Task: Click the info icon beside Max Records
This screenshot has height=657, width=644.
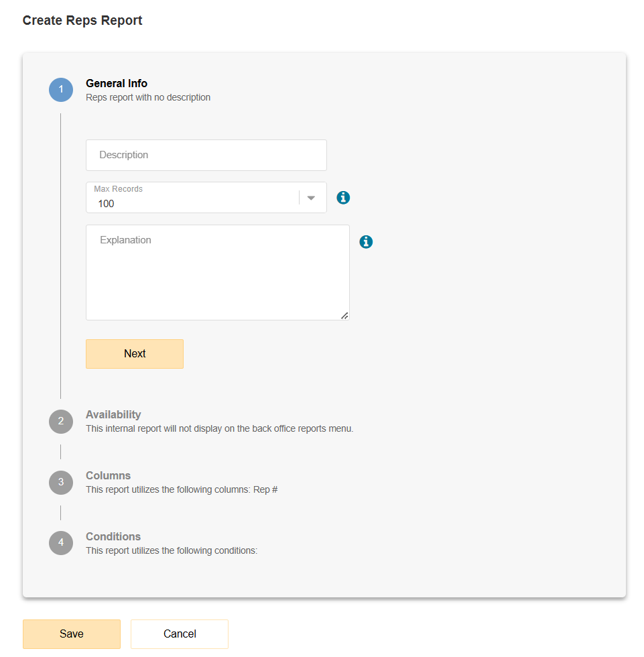Action: pos(343,198)
